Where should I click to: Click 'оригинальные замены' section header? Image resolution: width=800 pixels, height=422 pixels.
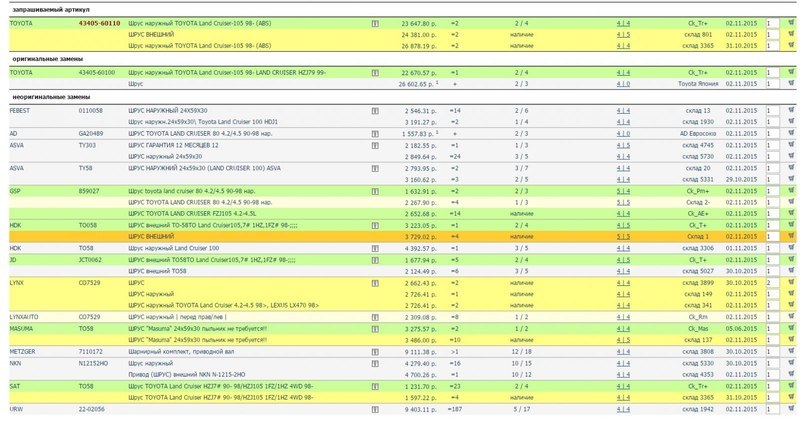click(x=47, y=59)
